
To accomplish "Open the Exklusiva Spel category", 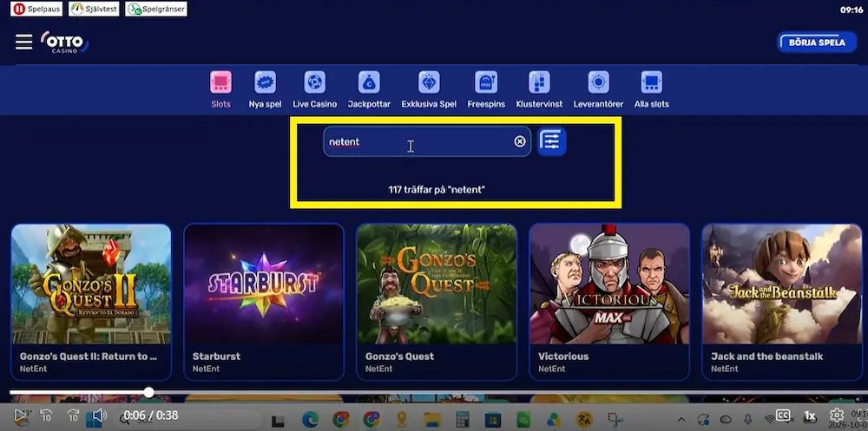I will click(x=429, y=89).
